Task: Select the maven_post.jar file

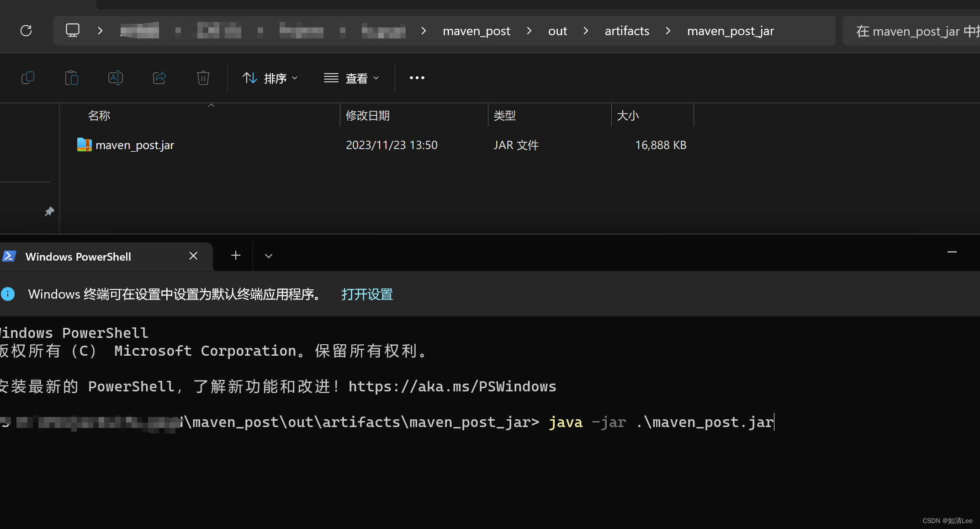Action: pyautogui.click(x=135, y=145)
